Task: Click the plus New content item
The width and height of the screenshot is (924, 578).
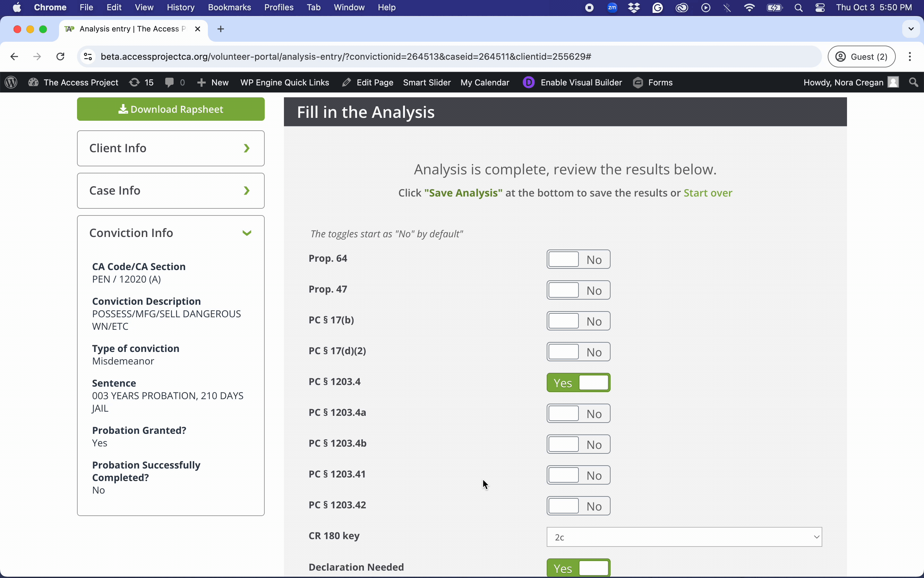Action: [x=213, y=83]
